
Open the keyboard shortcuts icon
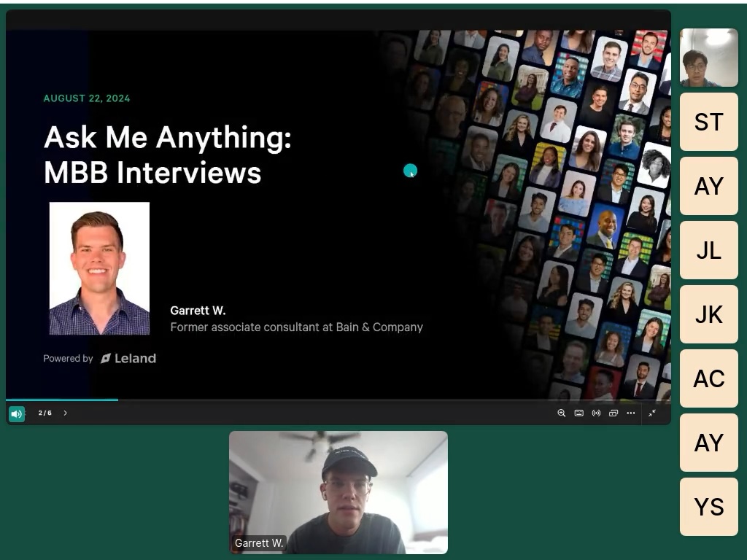578,413
